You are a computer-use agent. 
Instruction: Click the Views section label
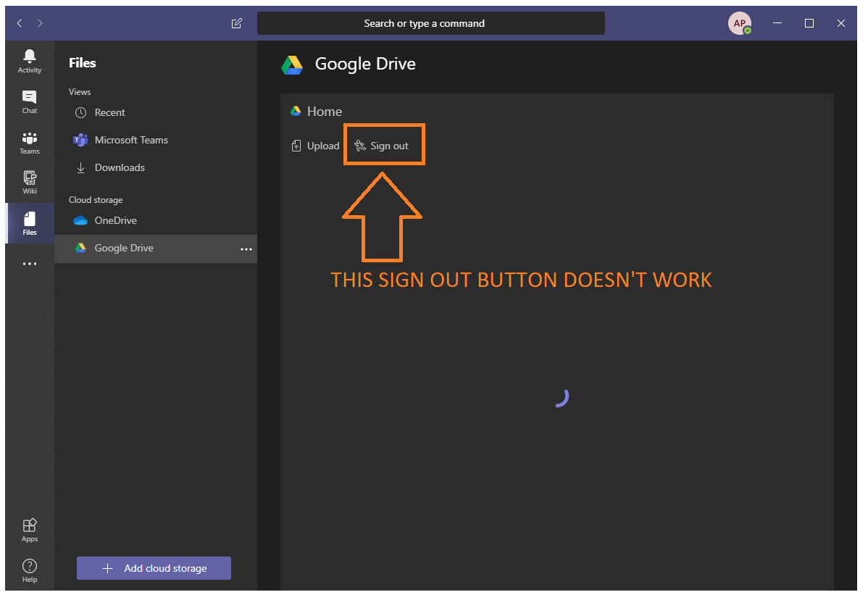coord(80,92)
